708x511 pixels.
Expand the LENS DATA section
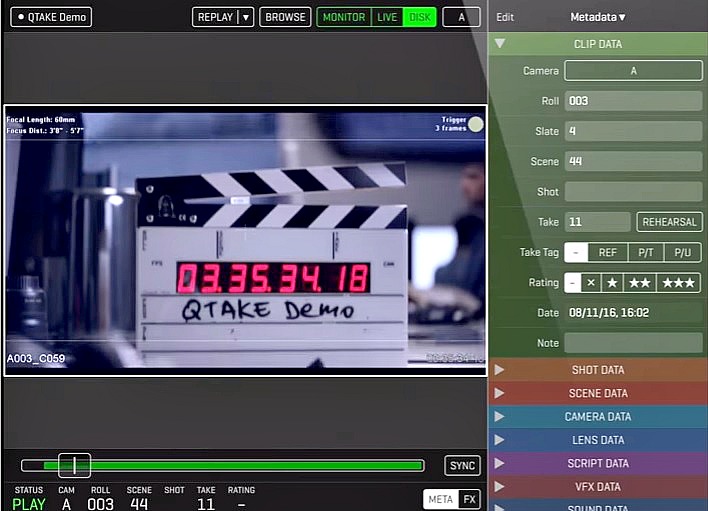point(596,440)
